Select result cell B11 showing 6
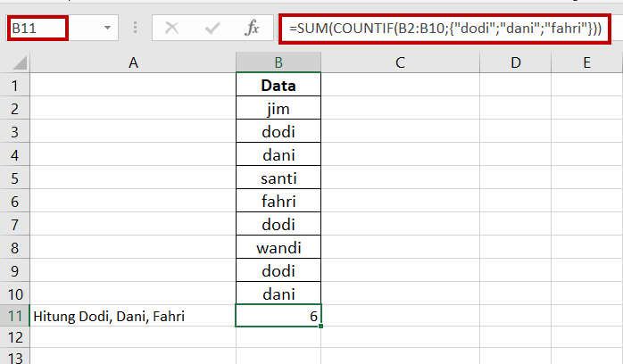The width and height of the screenshot is (623, 364). click(278, 316)
